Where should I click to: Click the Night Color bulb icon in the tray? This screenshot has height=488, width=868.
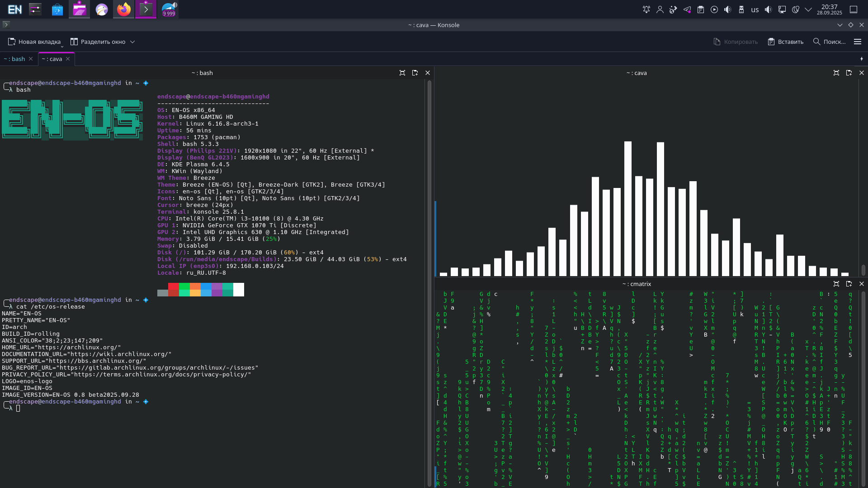point(795,9)
